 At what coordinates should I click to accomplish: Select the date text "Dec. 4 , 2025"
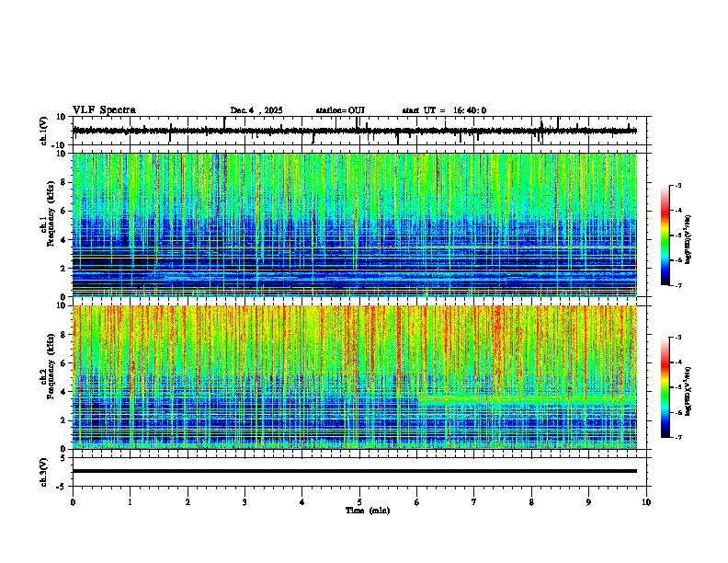point(256,110)
